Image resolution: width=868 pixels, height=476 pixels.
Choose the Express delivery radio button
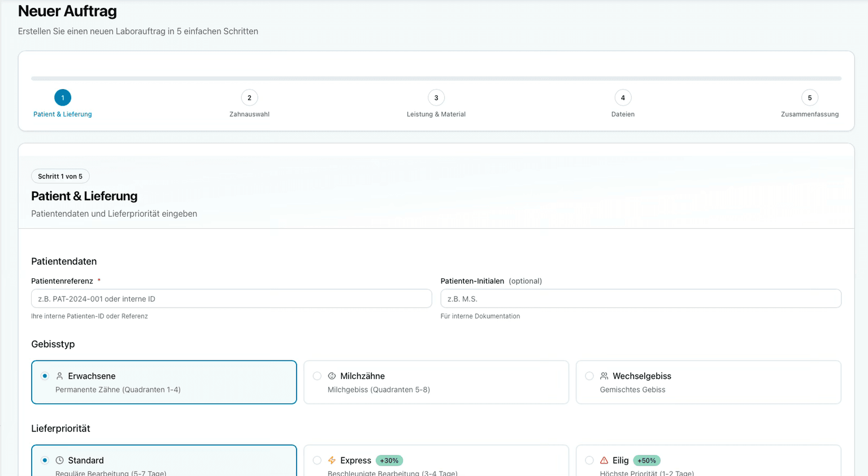(x=317, y=460)
